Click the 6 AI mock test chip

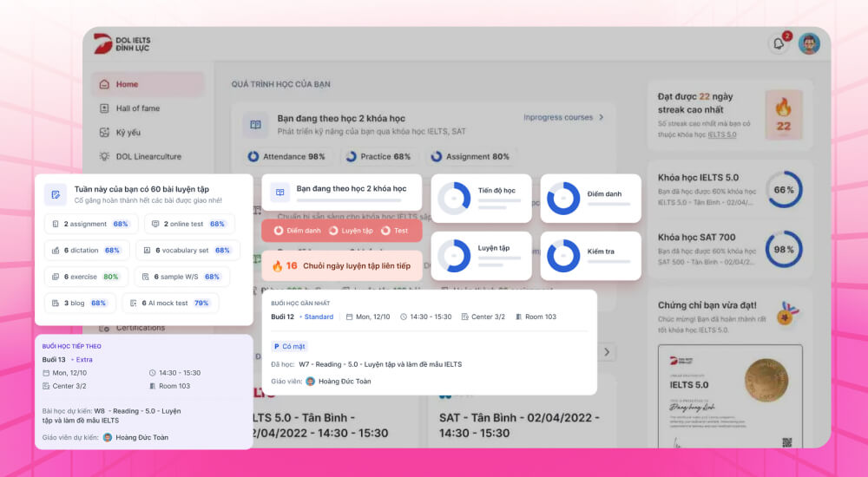coord(170,304)
